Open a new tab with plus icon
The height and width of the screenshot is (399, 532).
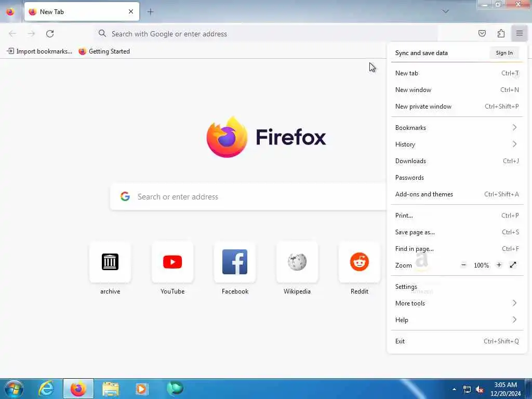pos(150,11)
